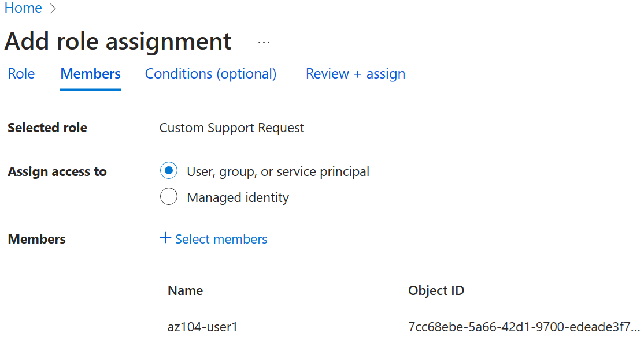Open the Members tab

tap(90, 74)
